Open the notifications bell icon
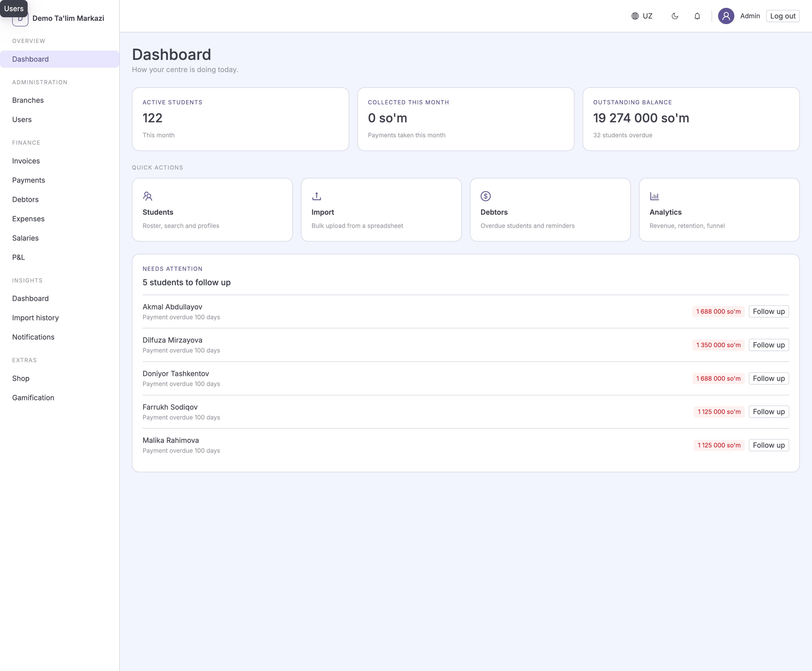The image size is (812, 671). 697,16
